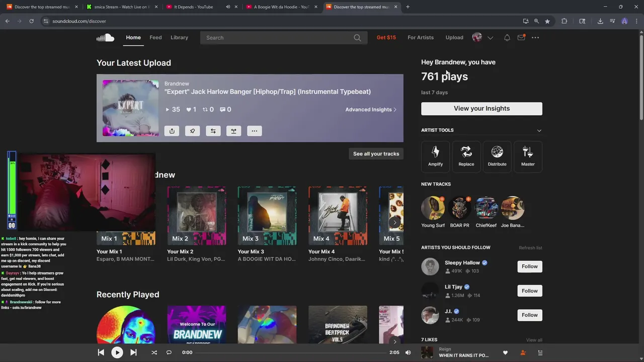644x362 pixels.
Task: Open the next-up queue list
Action: tap(540, 353)
